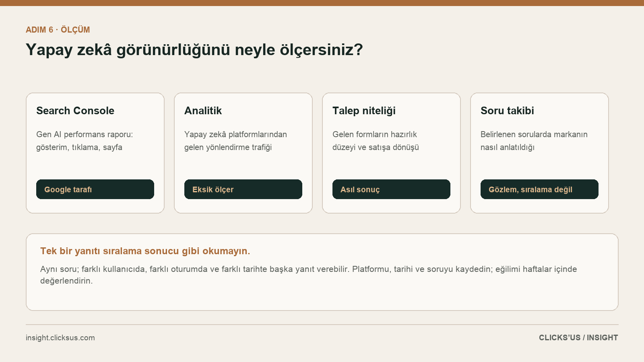This screenshot has width=644, height=362.
Task: Select the "Talep niteliği" card title
Action: click(x=364, y=111)
